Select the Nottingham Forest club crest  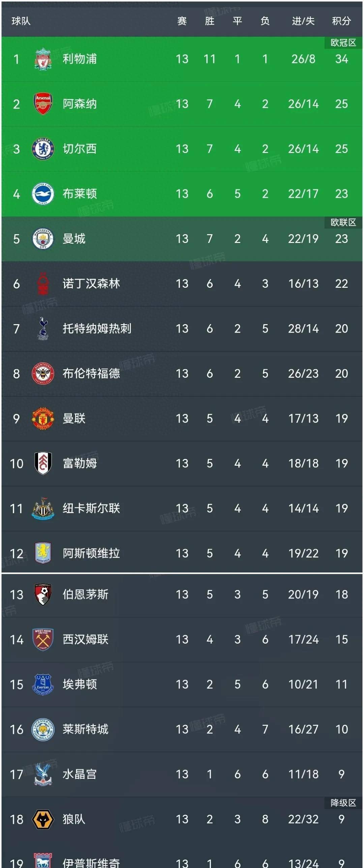tap(43, 283)
